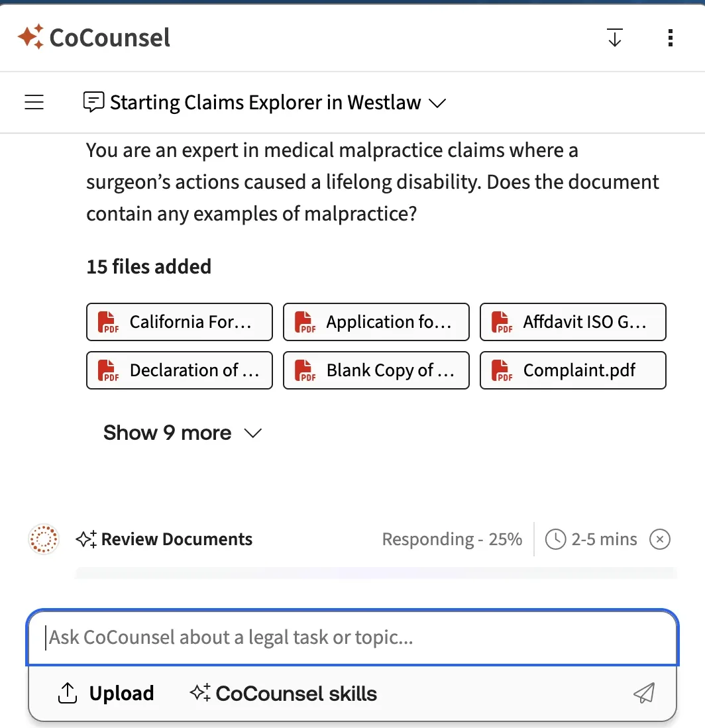
Task: Focus the Ask CoCounsel input field
Action: (351, 638)
